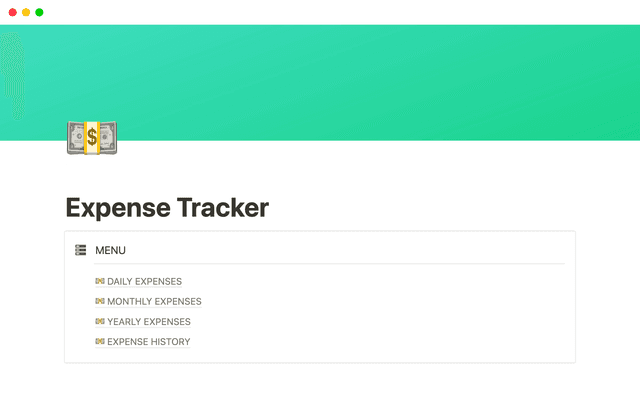Click the money stack page icon
Screen dimensions: 640x400
91,138
